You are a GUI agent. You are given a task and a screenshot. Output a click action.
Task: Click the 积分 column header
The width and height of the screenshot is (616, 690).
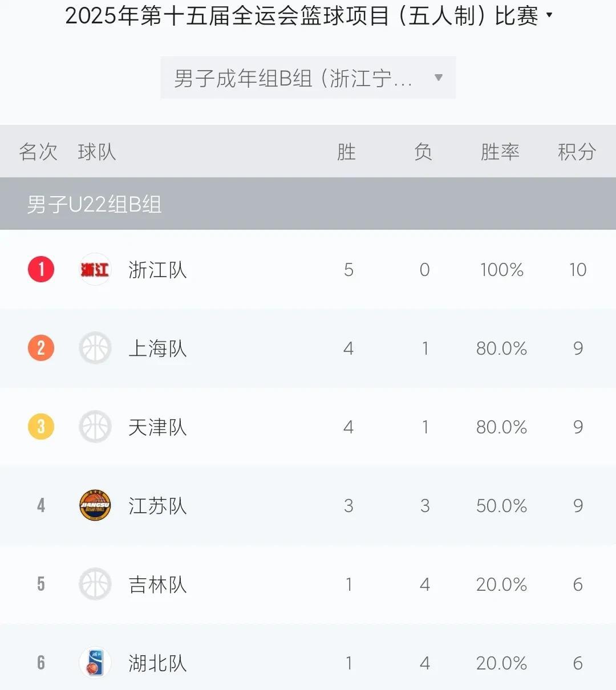pyautogui.click(x=577, y=152)
